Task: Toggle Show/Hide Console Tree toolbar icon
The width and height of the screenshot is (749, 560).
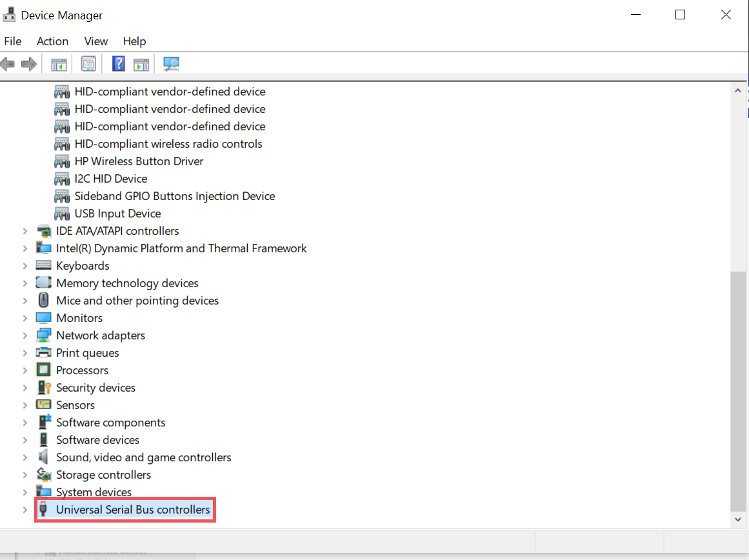Action: pos(59,64)
